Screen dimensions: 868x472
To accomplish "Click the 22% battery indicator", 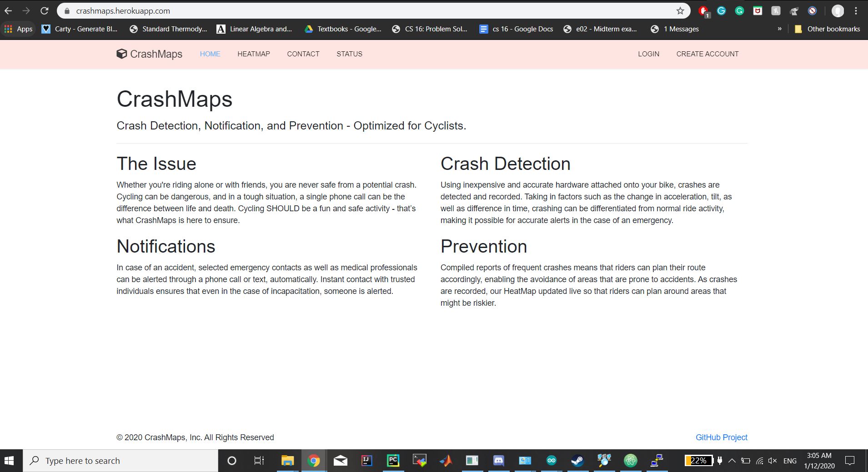I will coord(698,461).
